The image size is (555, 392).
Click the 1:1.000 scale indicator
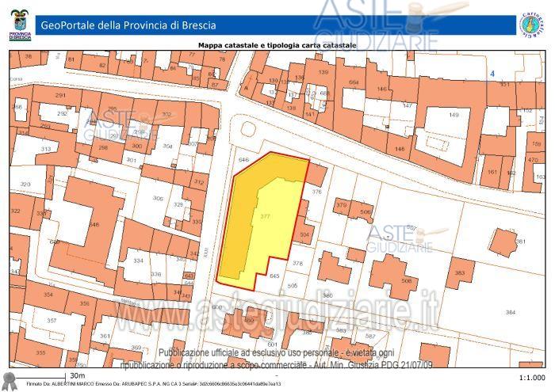(531, 378)
